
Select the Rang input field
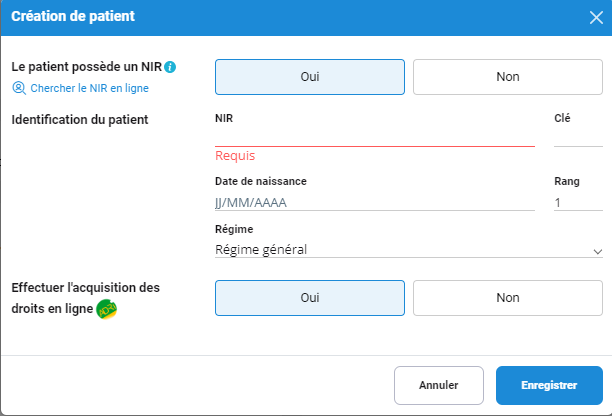pos(577,202)
